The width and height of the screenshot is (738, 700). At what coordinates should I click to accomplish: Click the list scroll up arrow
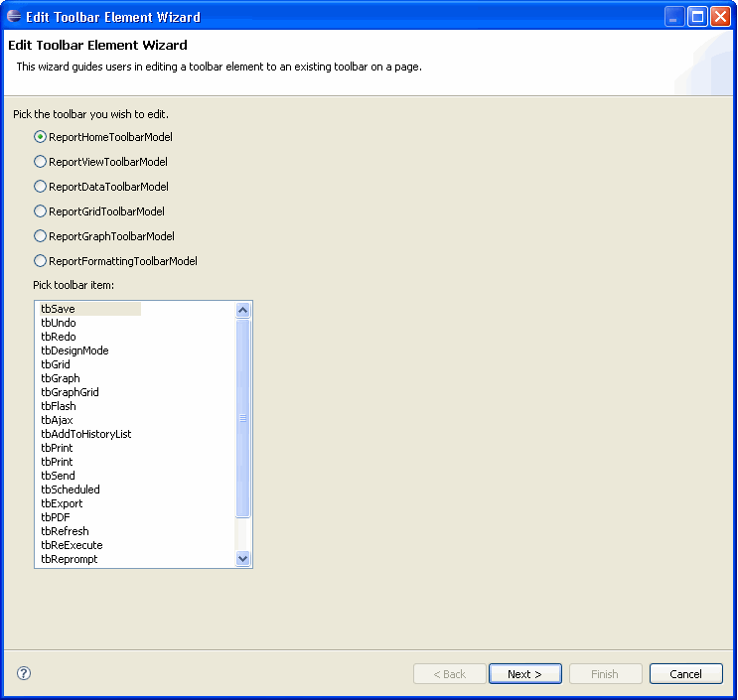(243, 310)
